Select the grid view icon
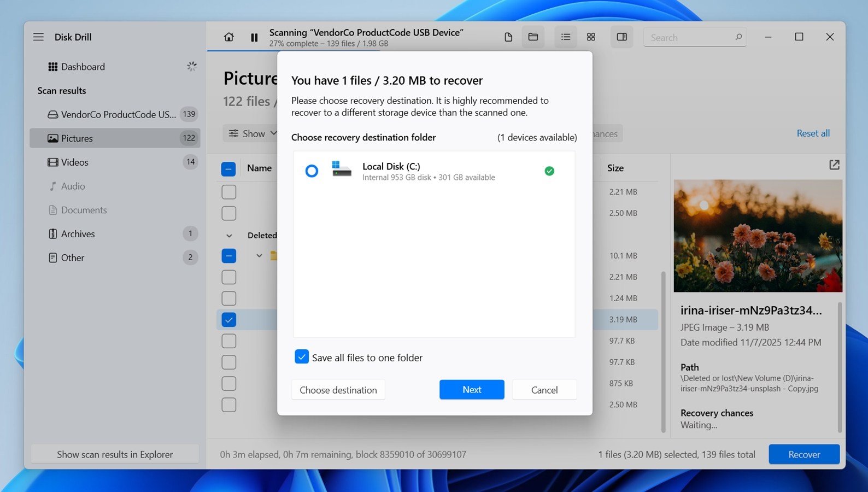 [591, 37]
